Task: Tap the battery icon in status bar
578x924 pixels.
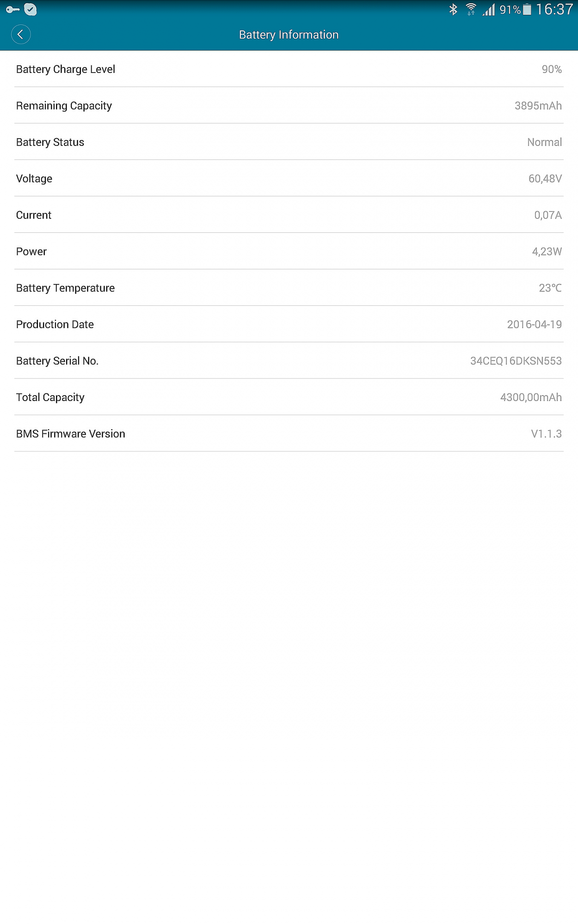Action: (527, 9)
